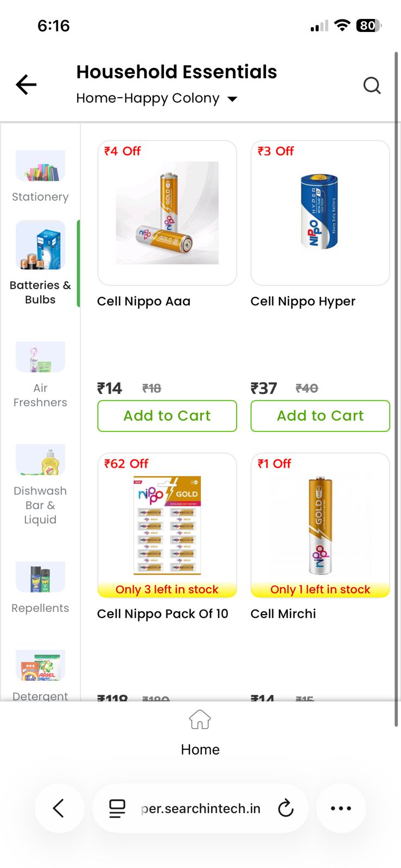Screen dimensions: 401x868
Task: Add Cell Nippo Hyper to cart
Action: [320, 416]
